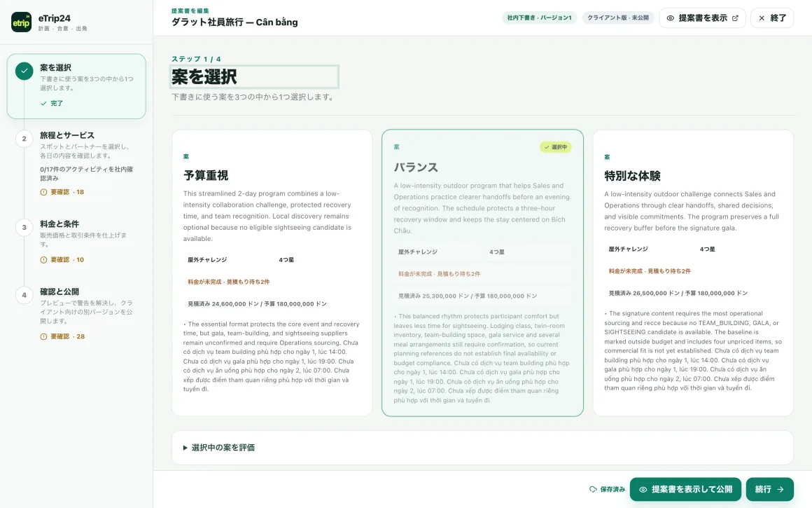Click the step 4 number circle
Image resolution: width=812 pixels, height=508 pixels.
(24, 295)
